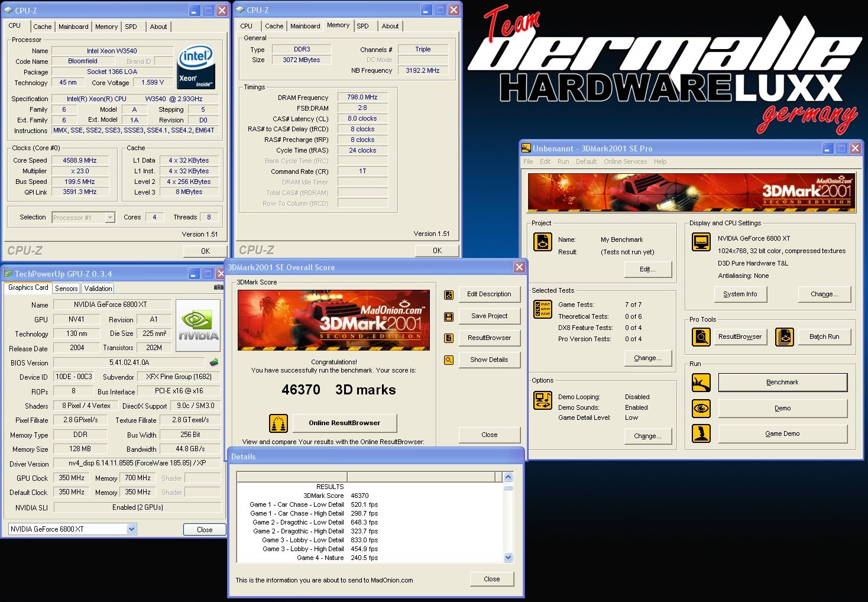Click the Driver Version field in GPU-Z
The width and height of the screenshot is (868, 602).
137,463
